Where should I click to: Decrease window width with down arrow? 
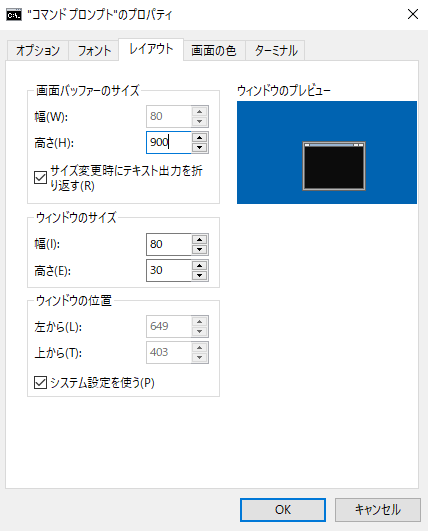point(200,250)
